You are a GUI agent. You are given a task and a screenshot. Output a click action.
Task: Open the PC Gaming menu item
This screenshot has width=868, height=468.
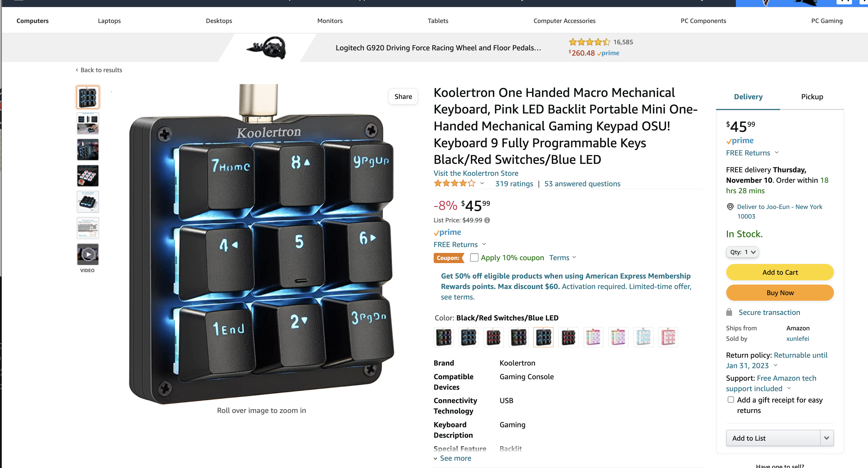(827, 21)
